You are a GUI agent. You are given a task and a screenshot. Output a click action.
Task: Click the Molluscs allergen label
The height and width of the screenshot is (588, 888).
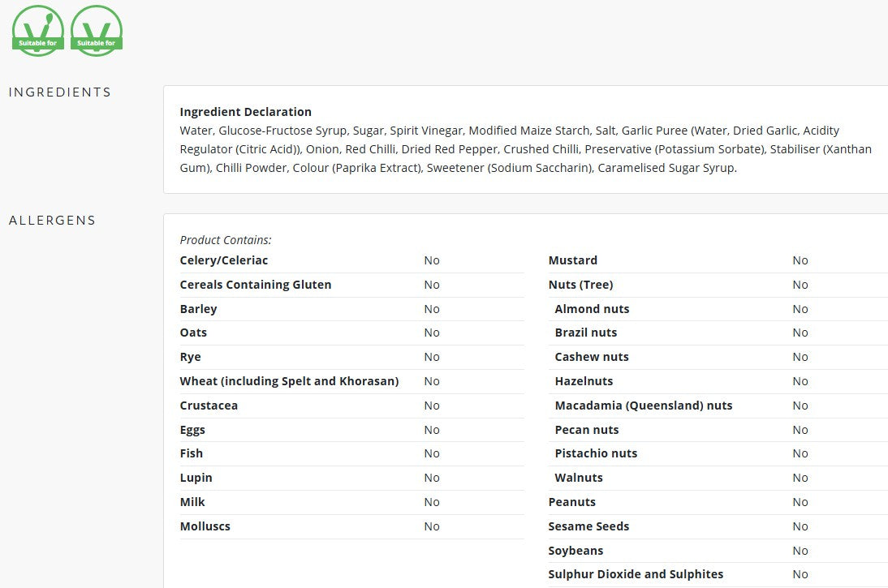[x=205, y=526]
